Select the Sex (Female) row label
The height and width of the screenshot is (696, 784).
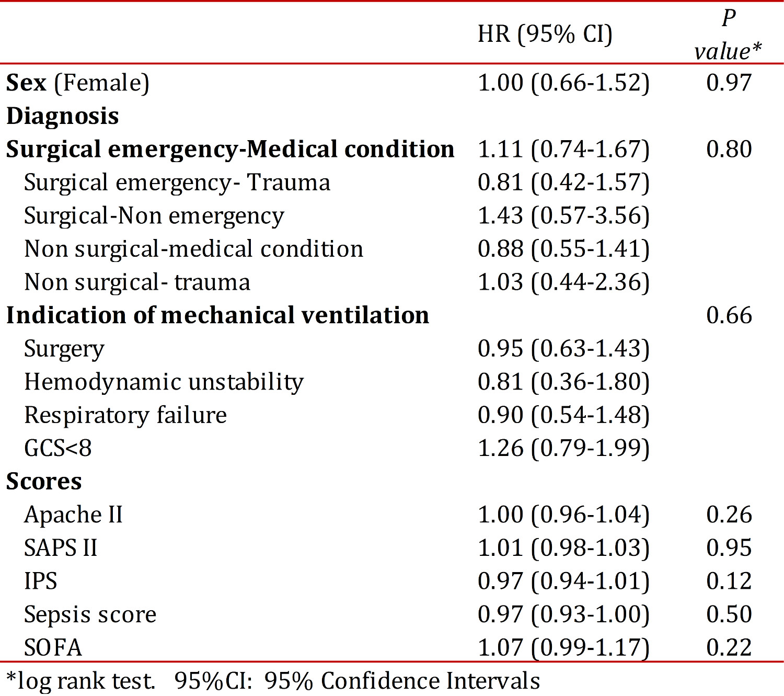point(78,83)
